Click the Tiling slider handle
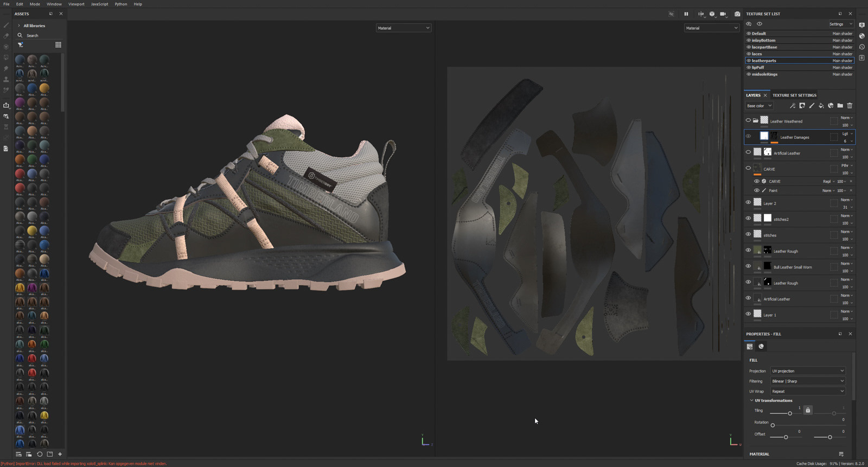 tap(790, 414)
